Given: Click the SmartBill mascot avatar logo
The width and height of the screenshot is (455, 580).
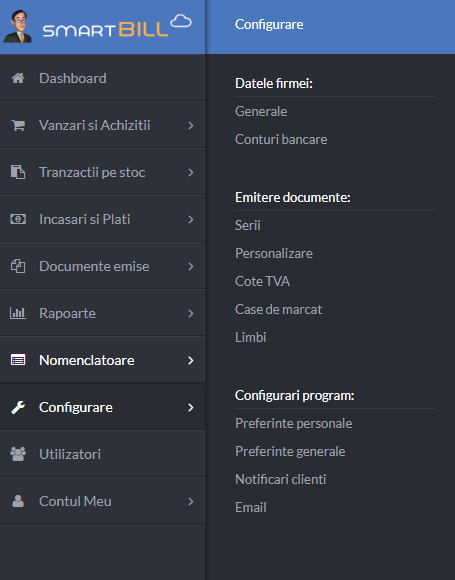Looking at the screenshot, I should [x=17, y=27].
